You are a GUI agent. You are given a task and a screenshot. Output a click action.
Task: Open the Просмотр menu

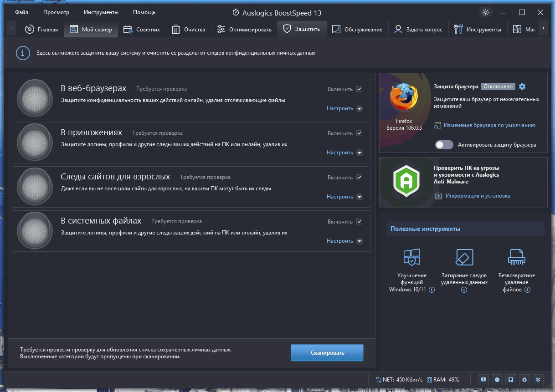click(56, 12)
